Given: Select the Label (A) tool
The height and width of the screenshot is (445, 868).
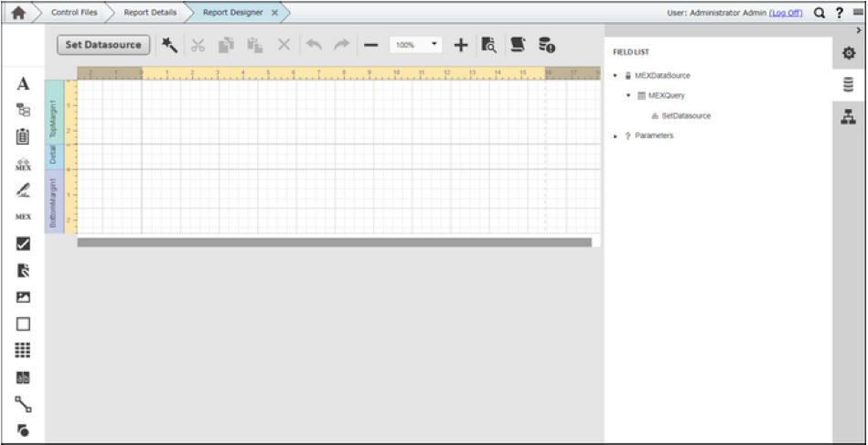Looking at the screenshot, I should click(23, 84).
